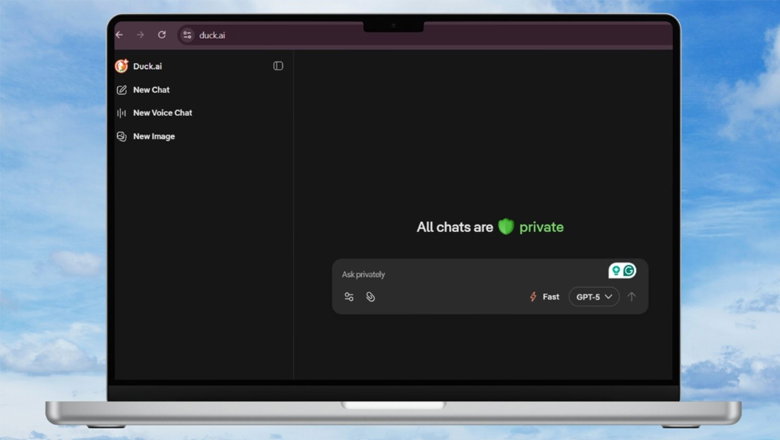
Task: Click the teal lightbulb extension icon
Action: point(616,270)
